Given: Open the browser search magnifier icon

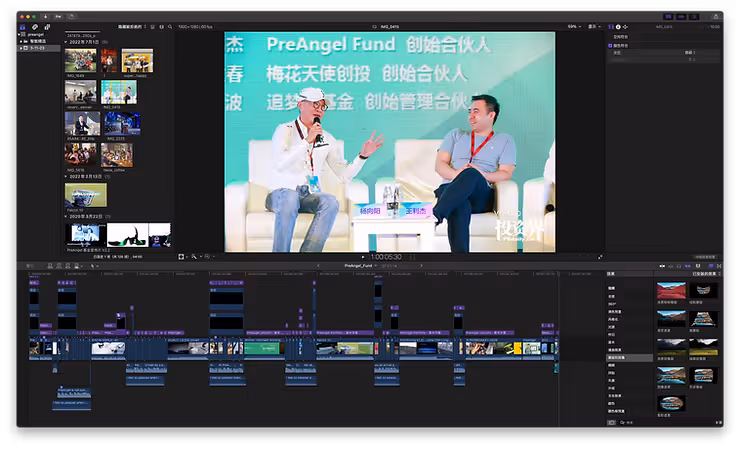Looking at the screenshot, I should (x=170, y=27).
